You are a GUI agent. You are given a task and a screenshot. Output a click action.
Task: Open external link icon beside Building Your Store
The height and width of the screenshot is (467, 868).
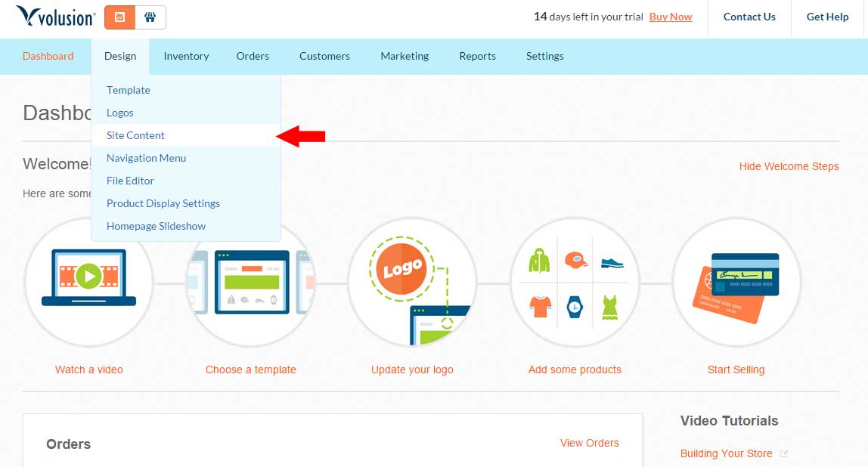click(x=784, y=453)
